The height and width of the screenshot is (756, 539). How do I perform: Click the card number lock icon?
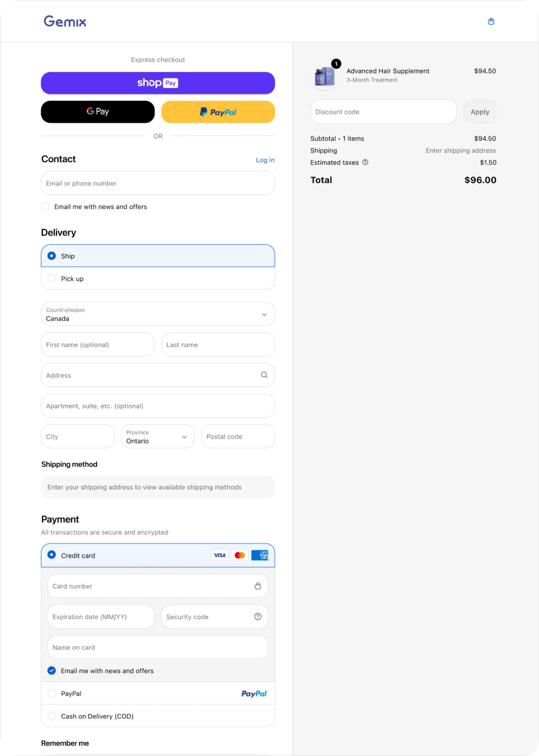pyautogui.click(x=258, y=586)
